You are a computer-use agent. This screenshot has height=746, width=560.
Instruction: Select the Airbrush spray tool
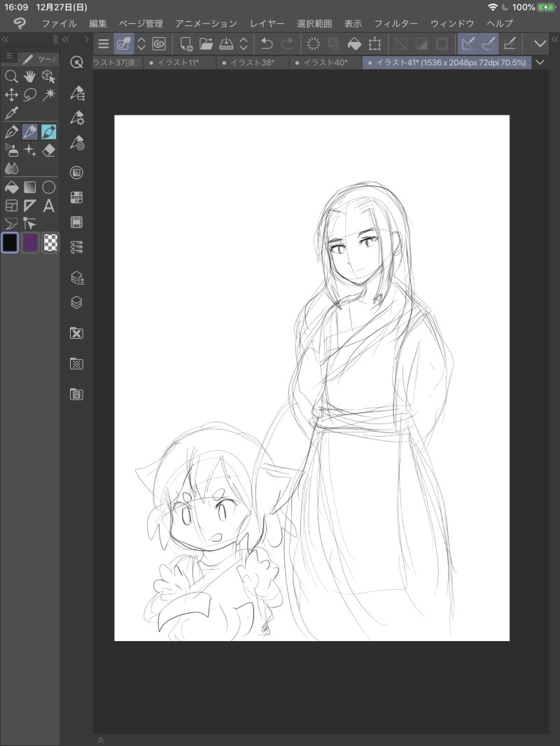[11, 150]
